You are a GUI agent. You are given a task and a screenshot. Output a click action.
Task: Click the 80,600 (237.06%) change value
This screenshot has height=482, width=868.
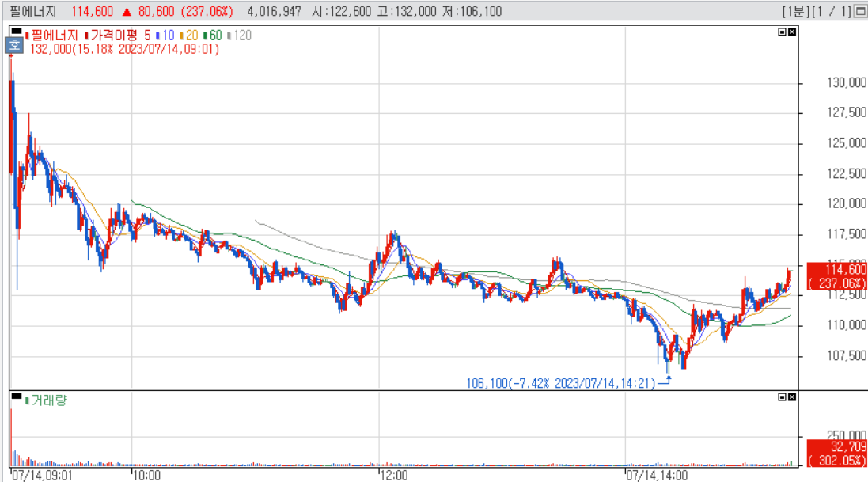(185, 12)
